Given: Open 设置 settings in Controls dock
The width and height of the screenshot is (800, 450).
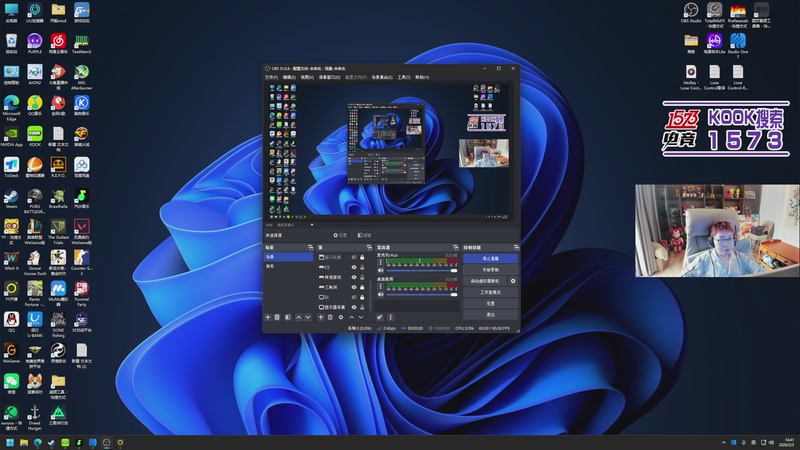Looking at the screenshot, I should point(491,303).
